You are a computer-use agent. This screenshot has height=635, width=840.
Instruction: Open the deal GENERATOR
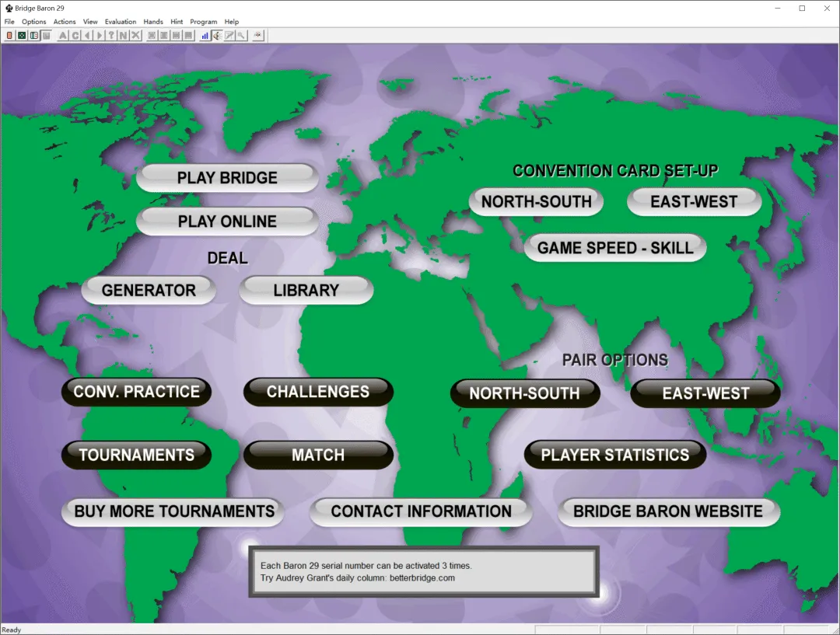tap(149, 290)
